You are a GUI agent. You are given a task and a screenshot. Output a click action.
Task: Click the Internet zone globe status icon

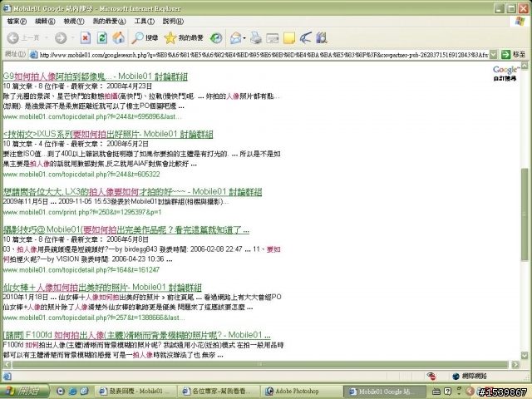(x=456, y=376)
